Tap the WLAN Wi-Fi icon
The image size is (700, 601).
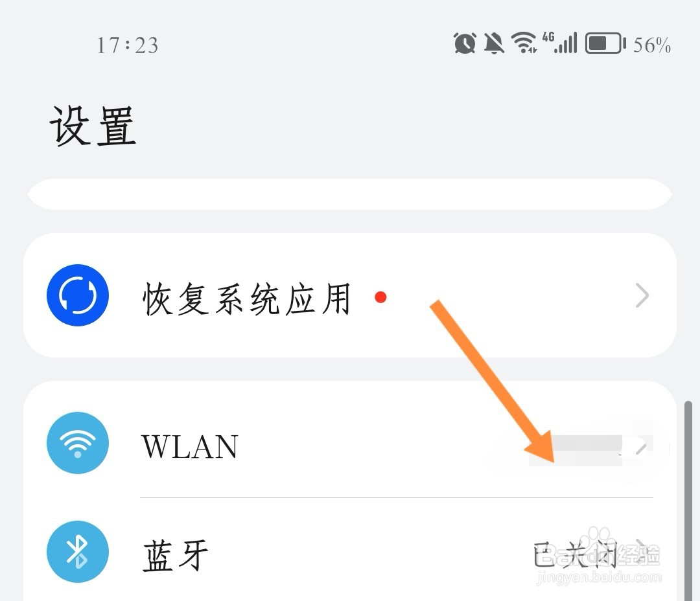point(78,443)
